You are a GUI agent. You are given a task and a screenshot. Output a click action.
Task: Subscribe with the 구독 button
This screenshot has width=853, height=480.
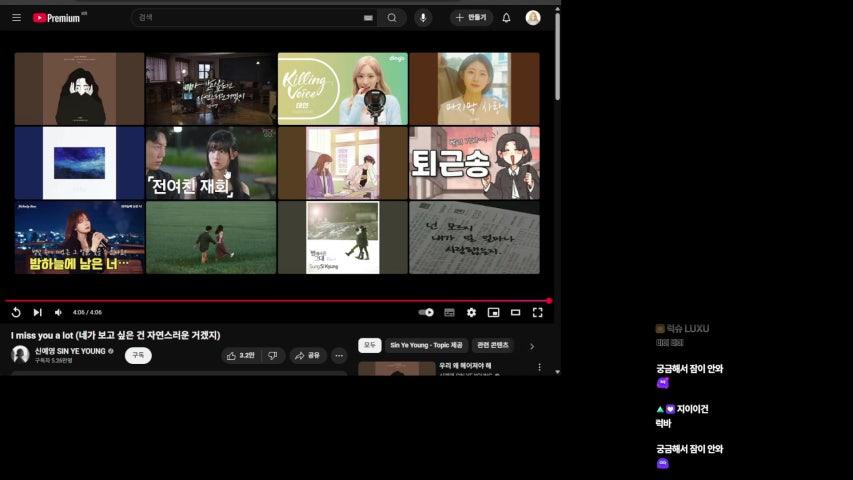[x=138, y=355]
